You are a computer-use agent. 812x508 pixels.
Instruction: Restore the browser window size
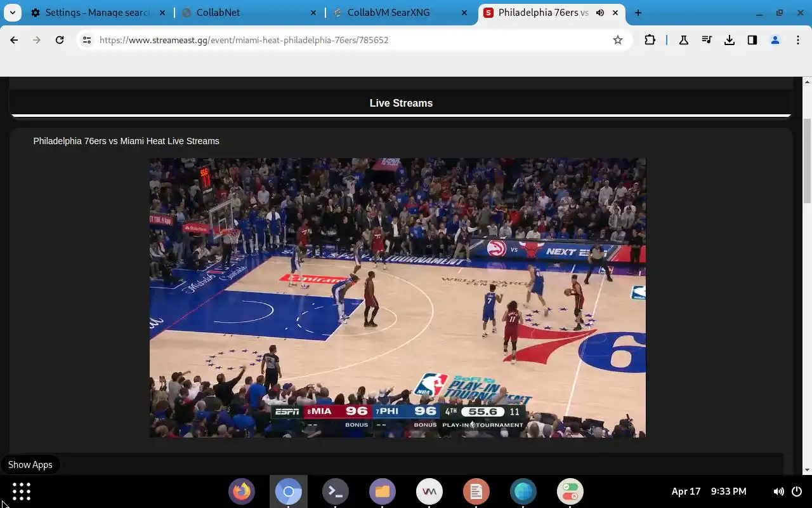(x=780, y=13)
